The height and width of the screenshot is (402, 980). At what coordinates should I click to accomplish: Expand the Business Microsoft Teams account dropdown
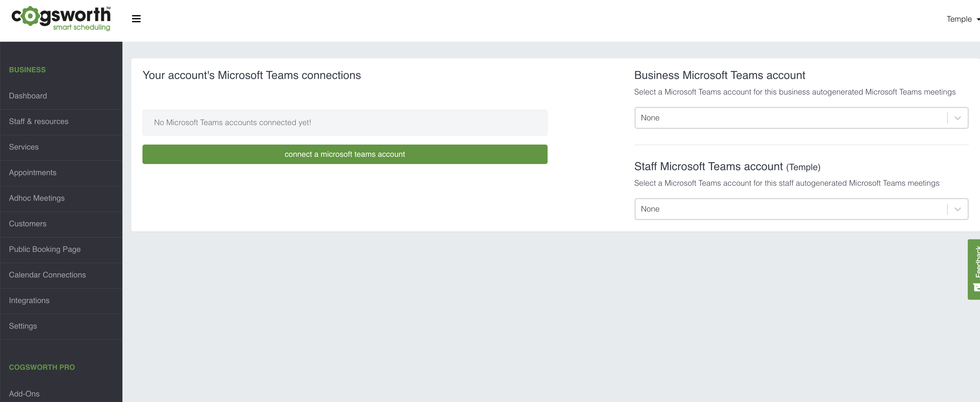(x=801, y=118)
